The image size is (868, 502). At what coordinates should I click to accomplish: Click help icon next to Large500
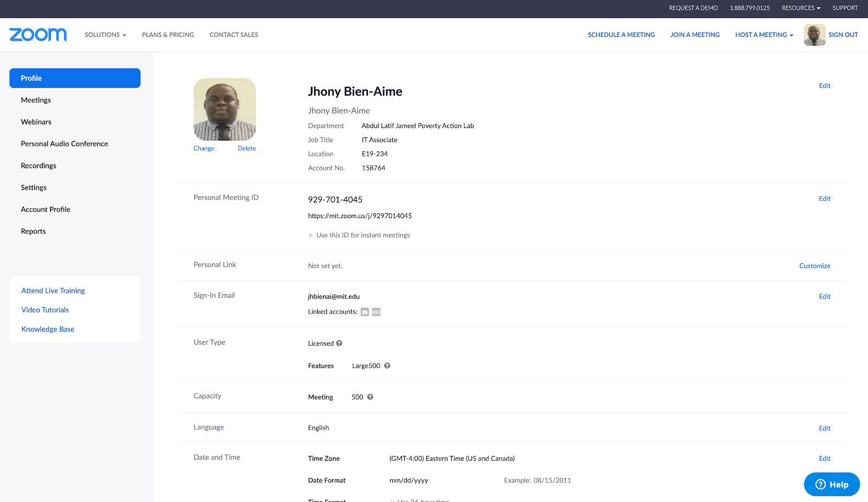[387, 366]
